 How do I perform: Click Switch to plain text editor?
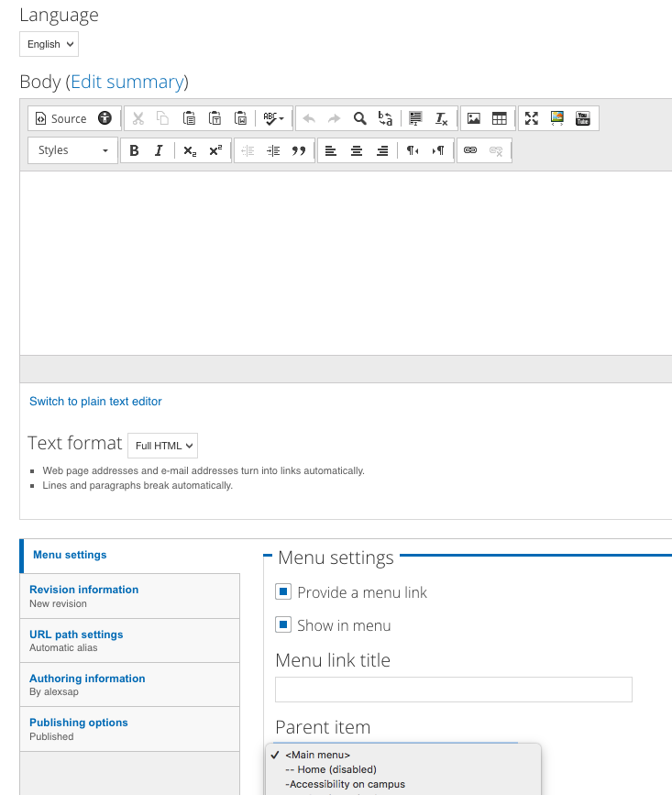pyautogui.click(x=95, y=401)
